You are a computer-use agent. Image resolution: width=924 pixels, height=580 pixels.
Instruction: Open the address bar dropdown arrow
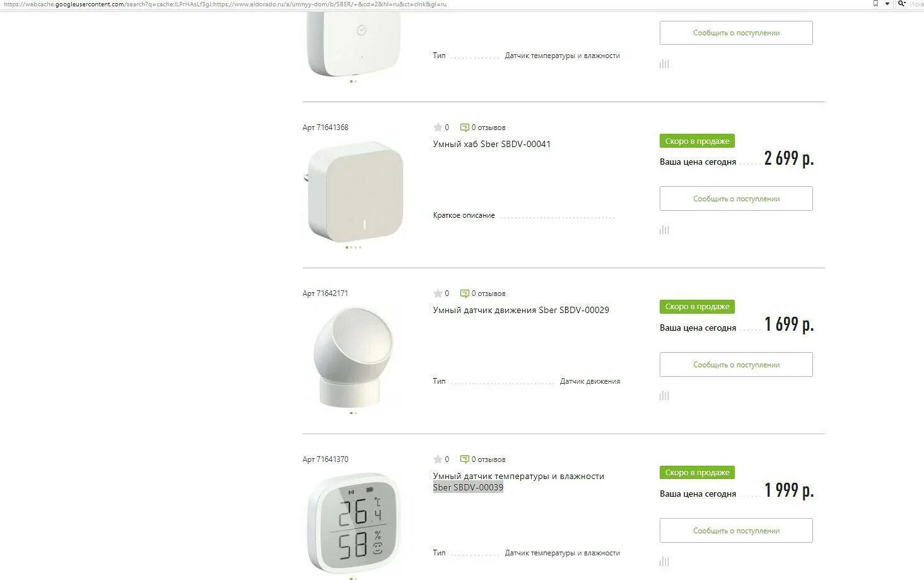click(x=887, y=4)
